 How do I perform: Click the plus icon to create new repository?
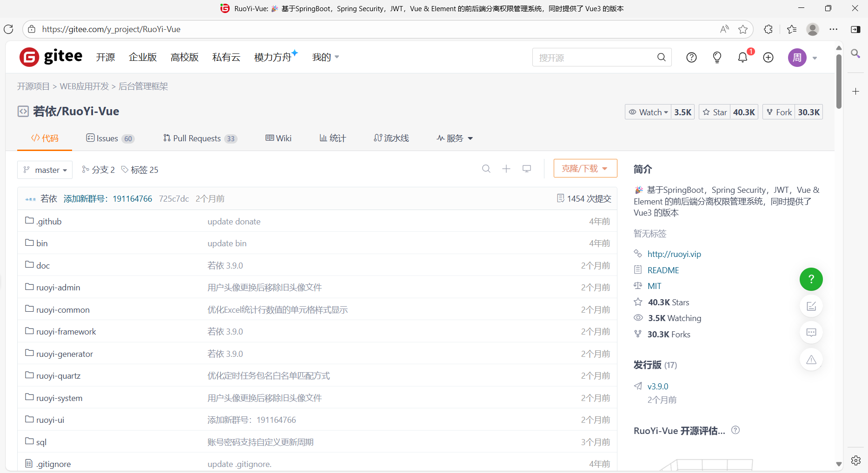click(x=768, y=57)
